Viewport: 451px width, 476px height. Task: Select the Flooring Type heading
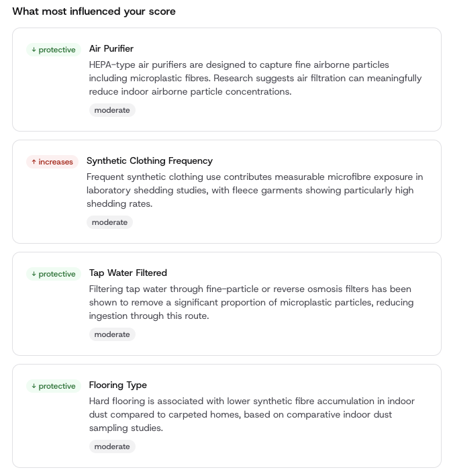(x=118, y=385)
